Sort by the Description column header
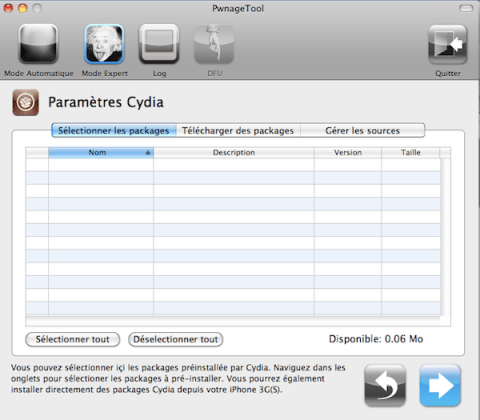The image size is (480, 420). [x=234, y=152]
